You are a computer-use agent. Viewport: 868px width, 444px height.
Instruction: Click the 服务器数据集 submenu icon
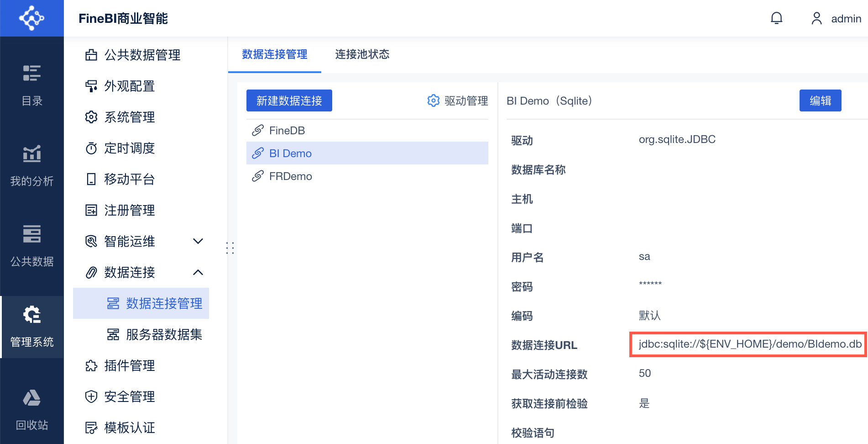coord(113,334)
